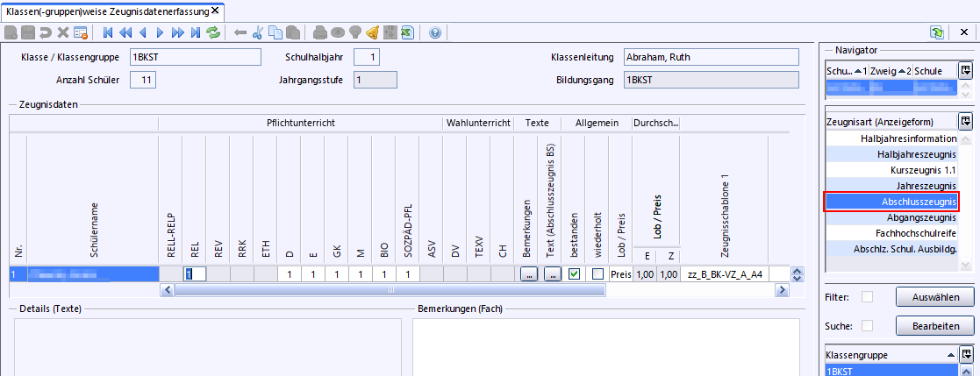980x376 pixels.
Task: Enable the Filter checkbox
Action: [867, 297]
